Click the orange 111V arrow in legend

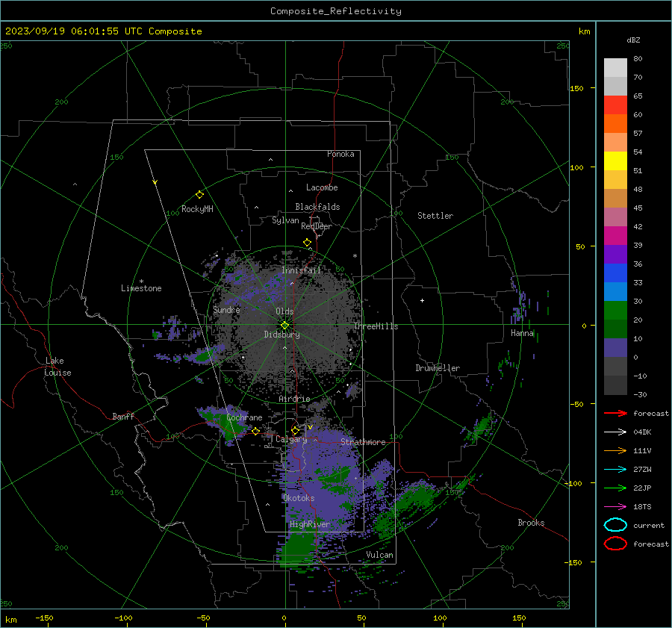(615, 450)
